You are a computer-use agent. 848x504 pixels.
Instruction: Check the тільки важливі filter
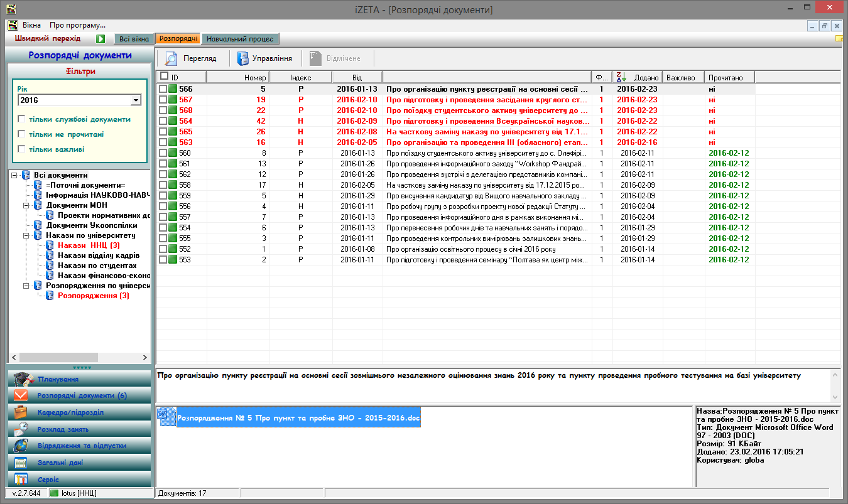point(23,149)
